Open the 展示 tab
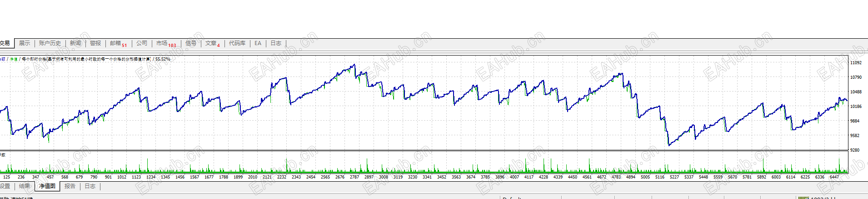The image size is (868, 199). point(25,43)
